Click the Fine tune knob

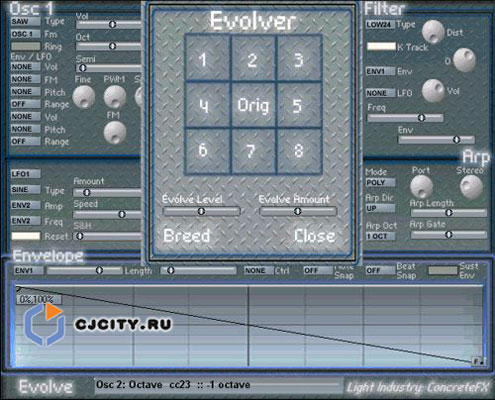(x=84, y=97)
